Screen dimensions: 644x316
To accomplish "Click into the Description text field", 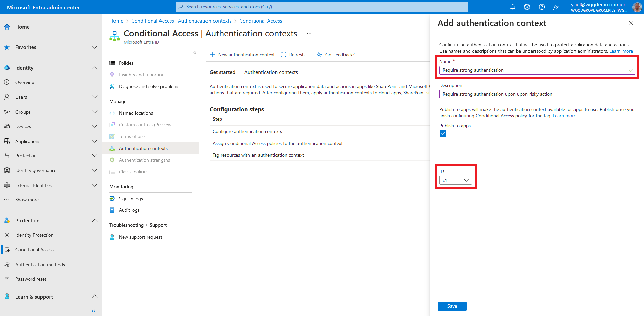I will [537, 94].
